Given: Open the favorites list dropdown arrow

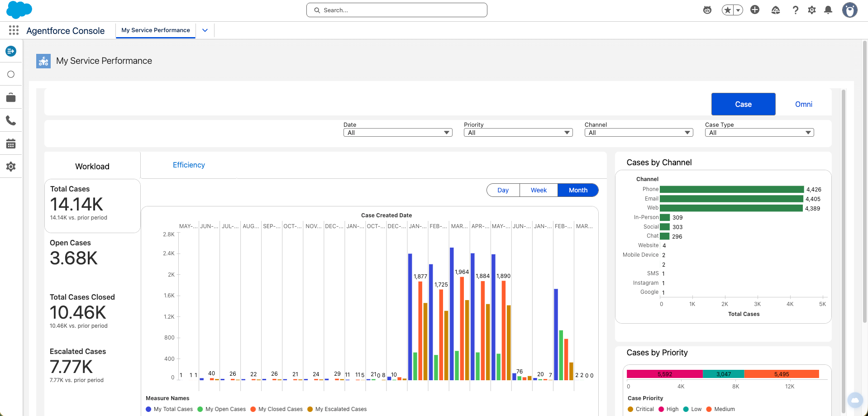Looking at the screenshot, I should click(x=738, y=10).
